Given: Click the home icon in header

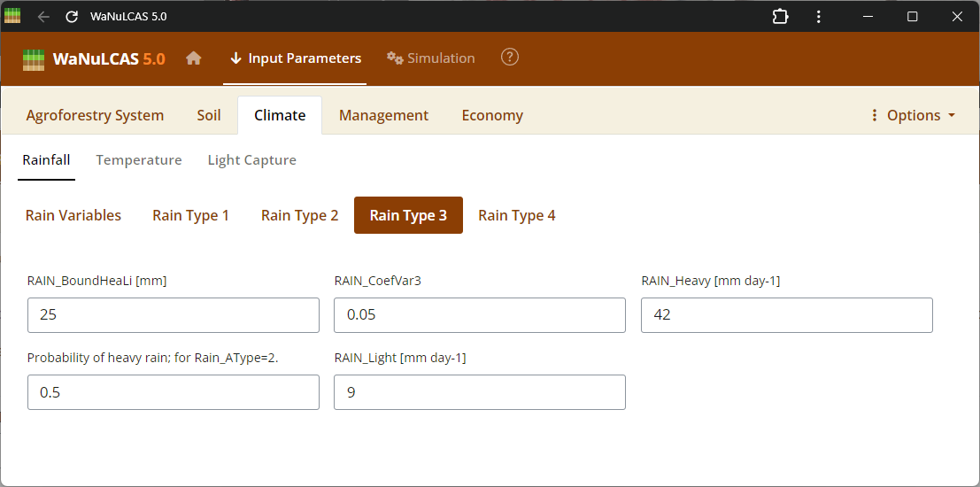Looking at the screenshot, I should pos(193,58).
